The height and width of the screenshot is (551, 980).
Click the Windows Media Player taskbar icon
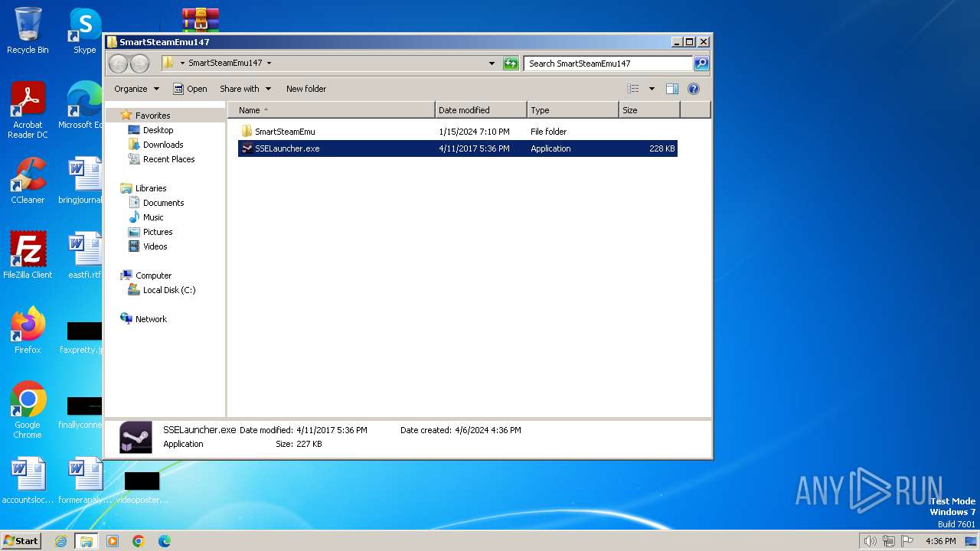tap(113, 541)
